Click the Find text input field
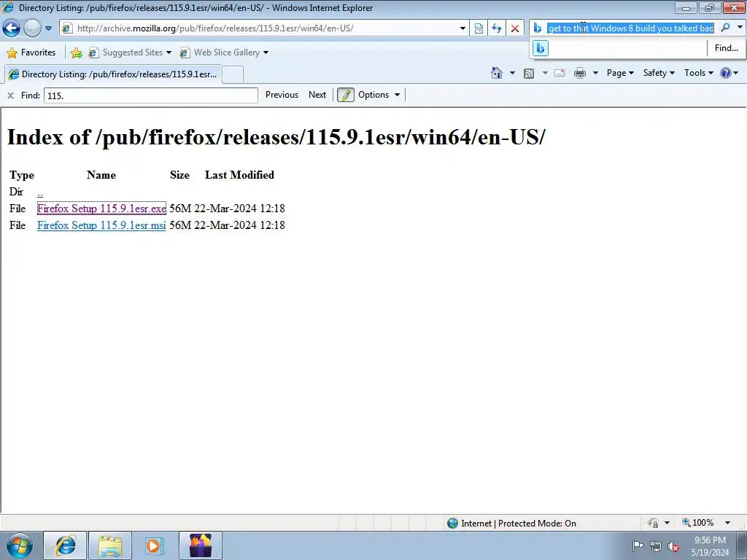Image resolution: width=747 pixels, height=560 pixels. pos(150,96)
